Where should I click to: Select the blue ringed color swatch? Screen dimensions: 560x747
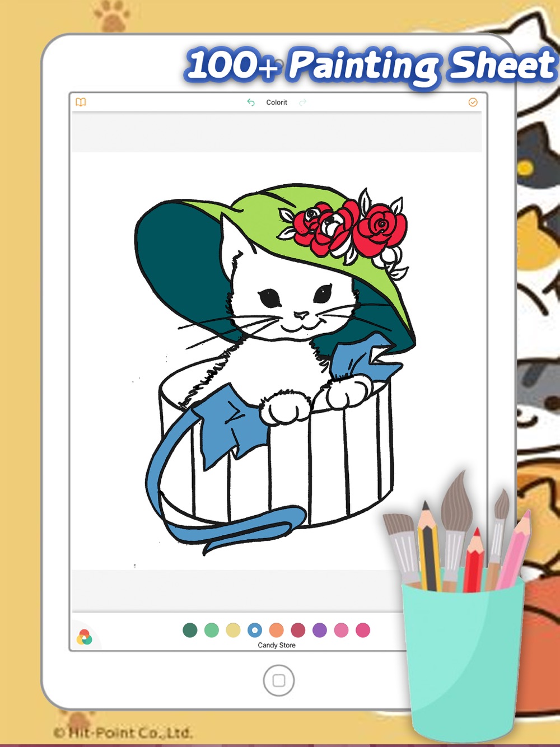pos(255,630)
